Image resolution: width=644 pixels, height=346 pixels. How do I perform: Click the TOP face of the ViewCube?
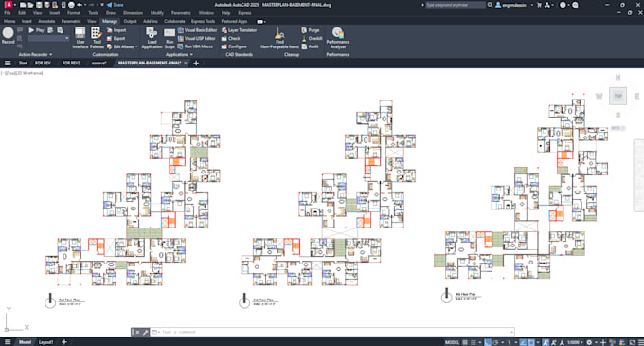click(617, 96)
